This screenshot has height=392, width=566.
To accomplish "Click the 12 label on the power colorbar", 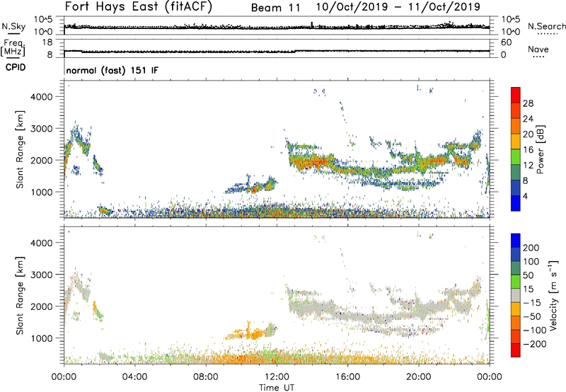I will (x=528, y=166).
